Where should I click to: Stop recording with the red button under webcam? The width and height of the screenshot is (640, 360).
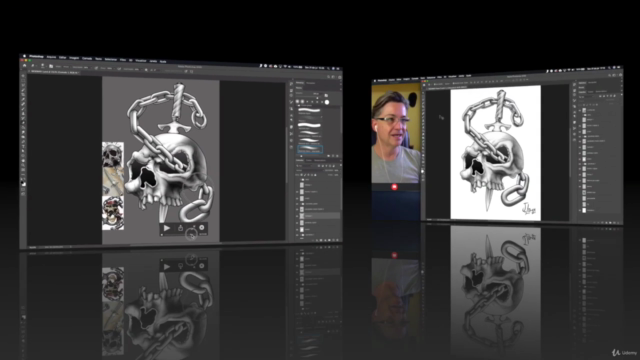coord(394,187)
